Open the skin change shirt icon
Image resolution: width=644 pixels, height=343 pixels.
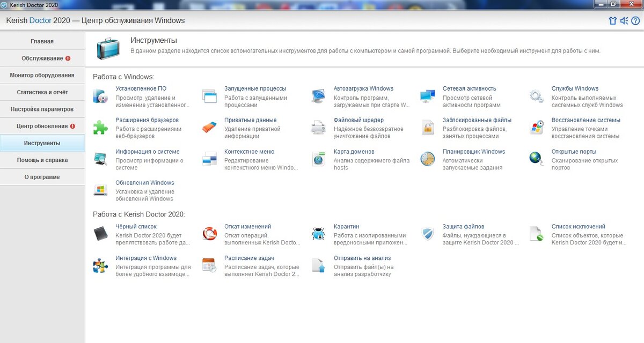[612, 21]
